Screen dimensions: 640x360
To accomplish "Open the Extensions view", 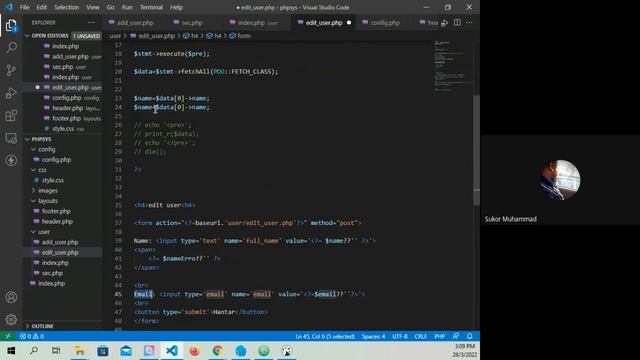I will pyautogui.click(x=11, y=116).
